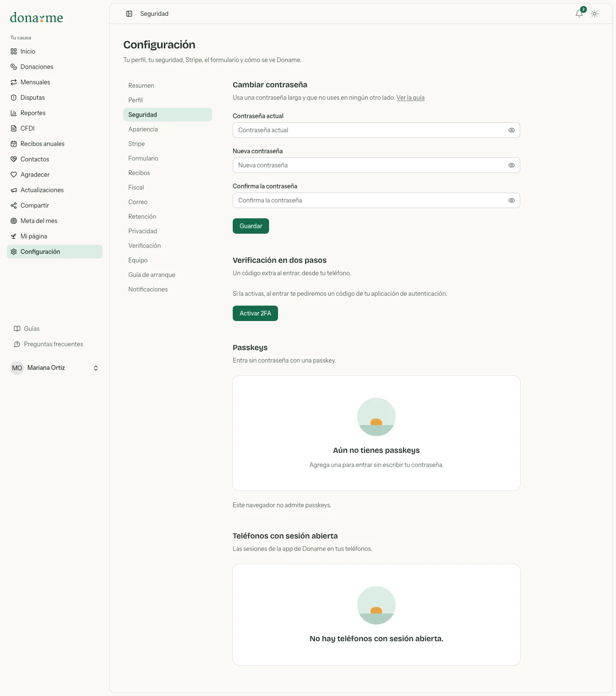Switch to the Perfil settings tab
The image size is (616, 696).
pyautogui.click(x=168, y=100)
